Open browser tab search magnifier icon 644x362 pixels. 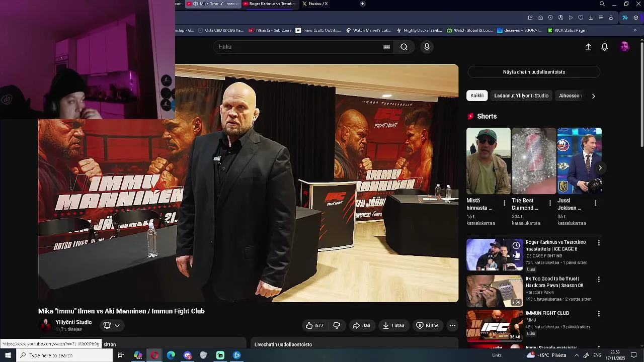[x=602, y=4]
